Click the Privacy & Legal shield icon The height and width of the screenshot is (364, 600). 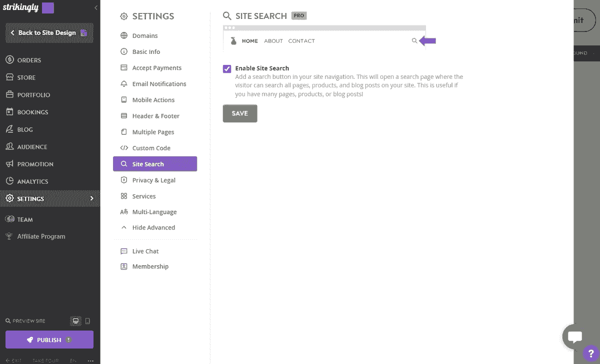coord(124,180)
